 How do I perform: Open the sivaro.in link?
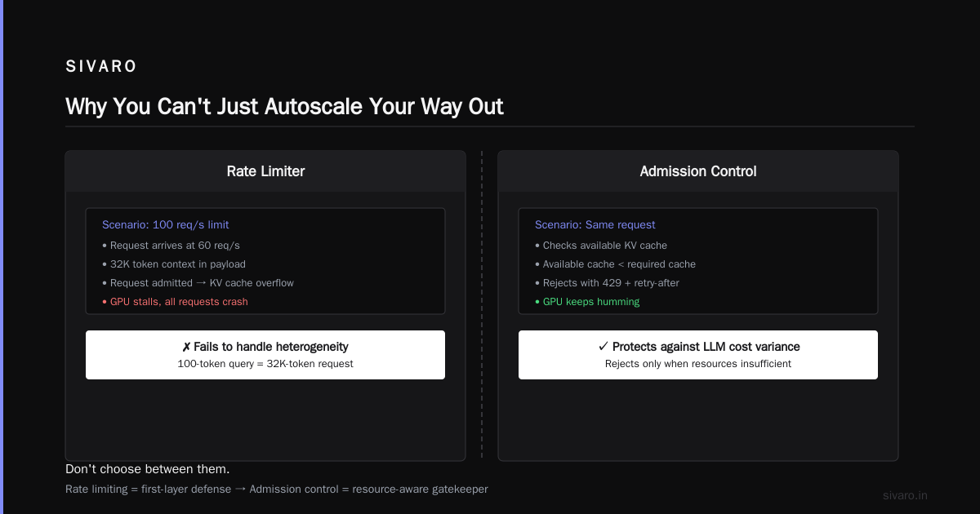tap(906, 495)
